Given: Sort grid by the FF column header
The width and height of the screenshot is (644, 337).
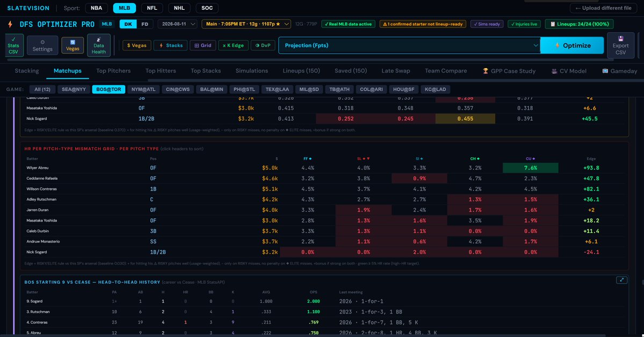Looking at the screenshot, I should coord(307,158).
